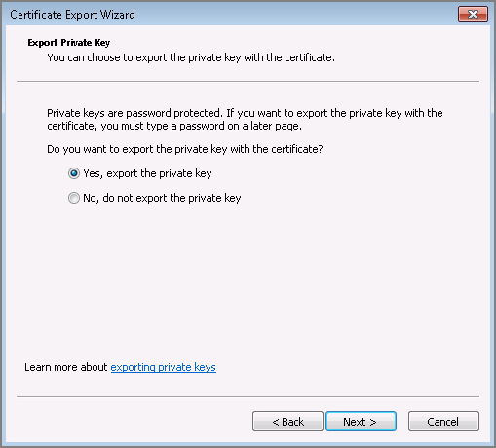Click the word 'Wizard' in the window title
The height and width of the screenshot is (448, 496).
(x=117, y=15)
